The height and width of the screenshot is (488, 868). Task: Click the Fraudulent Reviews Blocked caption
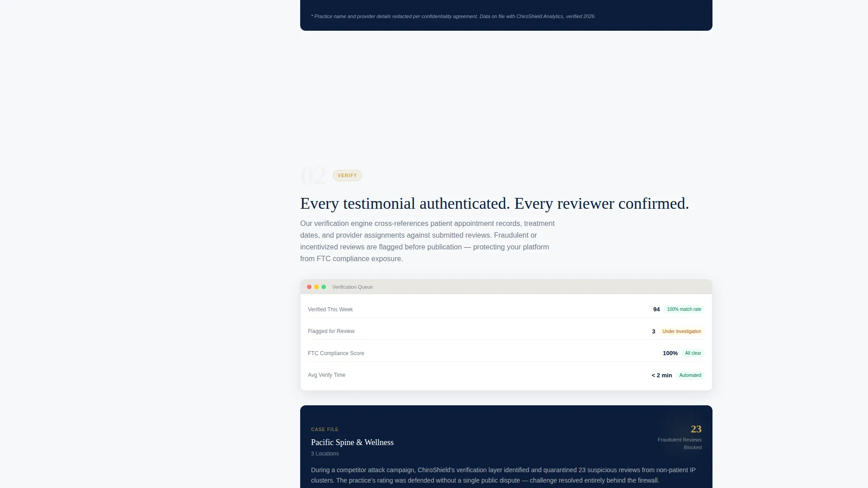pos(679,444)
